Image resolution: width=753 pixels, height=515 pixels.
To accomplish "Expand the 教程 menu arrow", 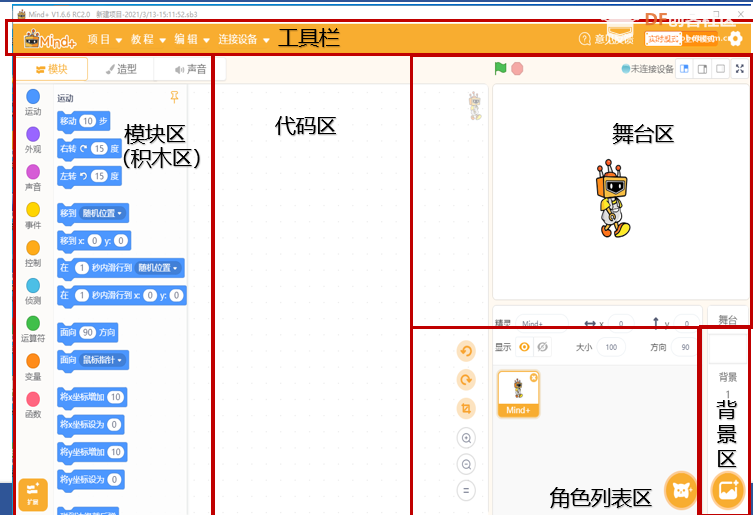I will [x=162, y=40].
